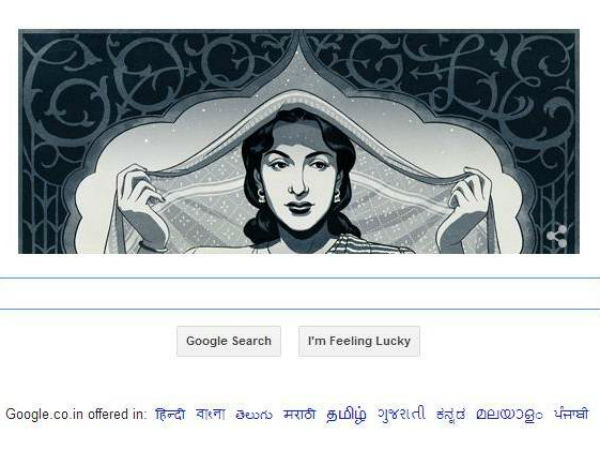
Task: Click the Google Search button
Action: coord(228,341)
